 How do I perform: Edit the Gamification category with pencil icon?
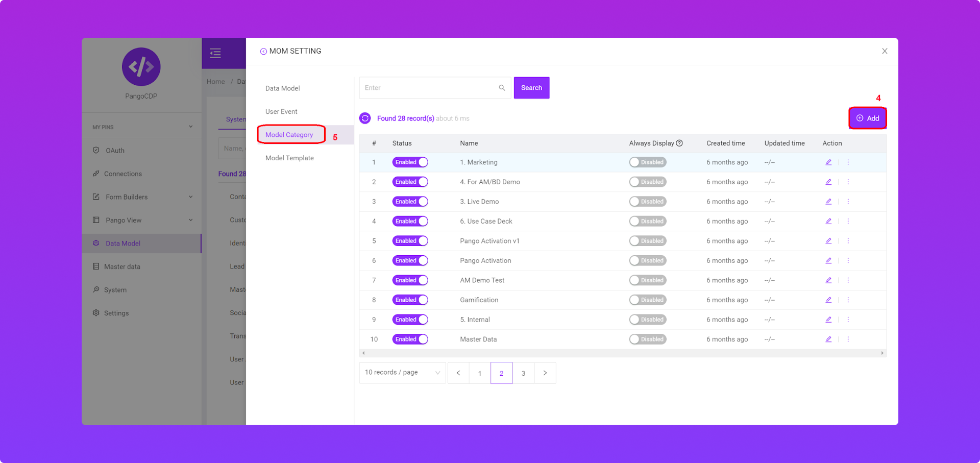(828, 300)
